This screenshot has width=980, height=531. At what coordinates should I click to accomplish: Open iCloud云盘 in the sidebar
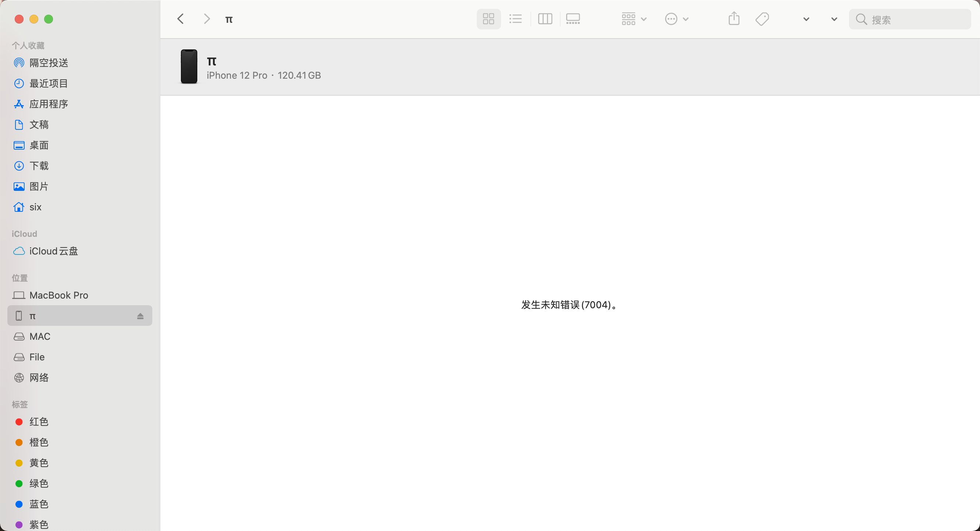[53, 251]
